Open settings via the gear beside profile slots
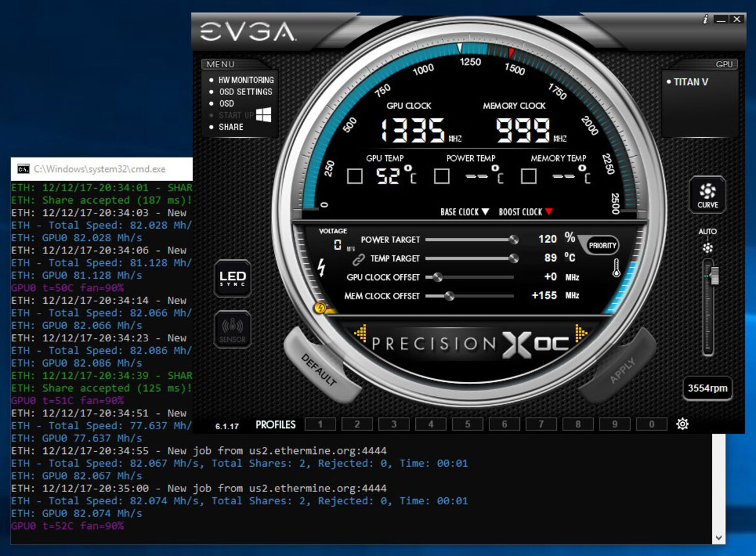 (682, 423)
